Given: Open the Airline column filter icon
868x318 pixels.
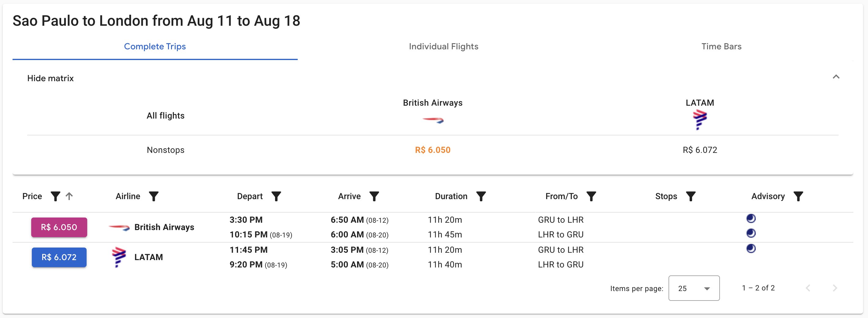Looking at the screenshot, I should (154, 196).
